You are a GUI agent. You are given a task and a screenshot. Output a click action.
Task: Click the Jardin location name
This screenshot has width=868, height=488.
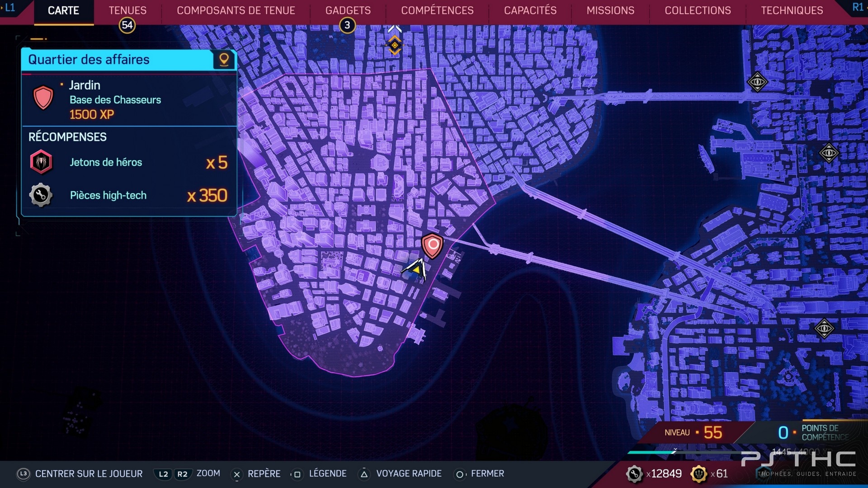click(85, 85)
